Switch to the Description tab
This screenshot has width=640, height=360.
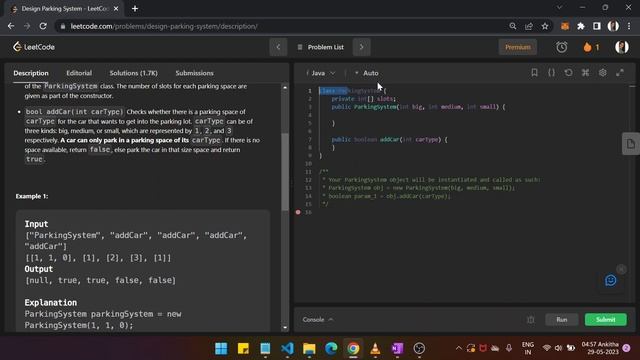pyautogui.click(x=31, y=73)
